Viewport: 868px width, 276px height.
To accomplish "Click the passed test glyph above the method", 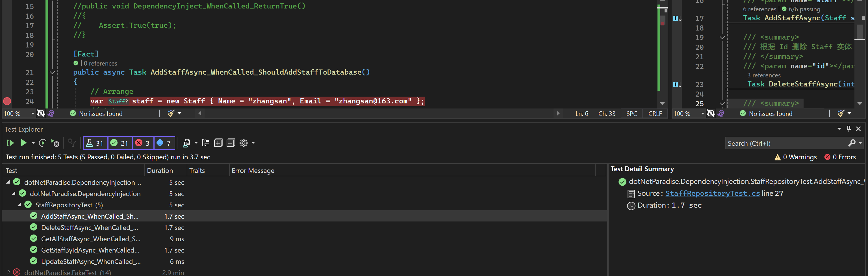I will 76,63.
